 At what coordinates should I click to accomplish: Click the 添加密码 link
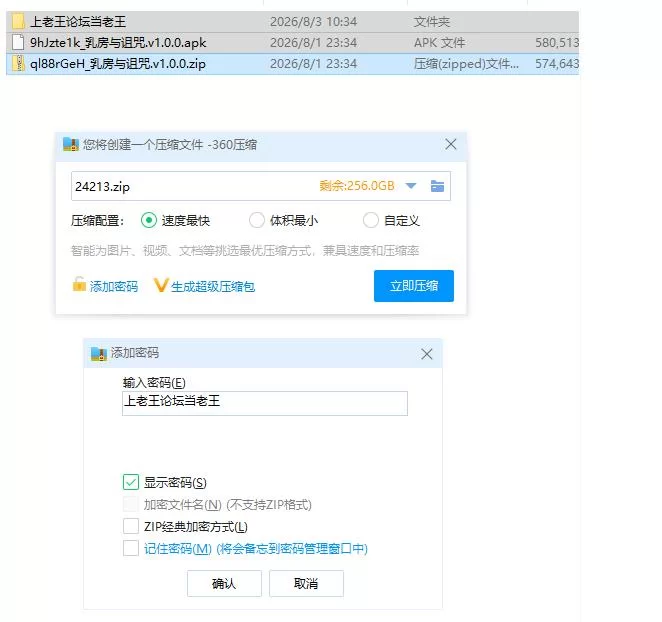(x=114, y=287)
